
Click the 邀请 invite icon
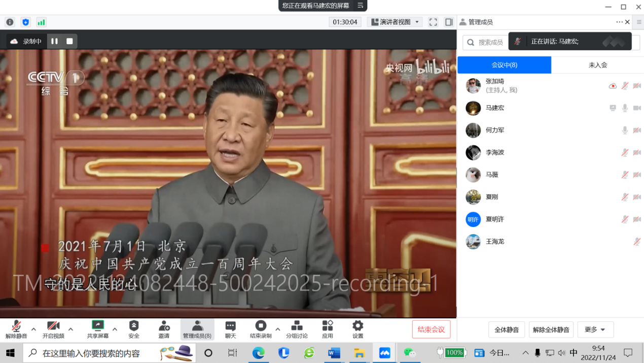164,329
